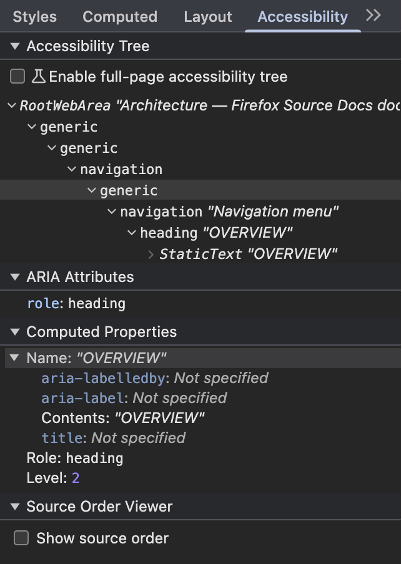Collapse the Source Order Viewer section

point(15,507)
